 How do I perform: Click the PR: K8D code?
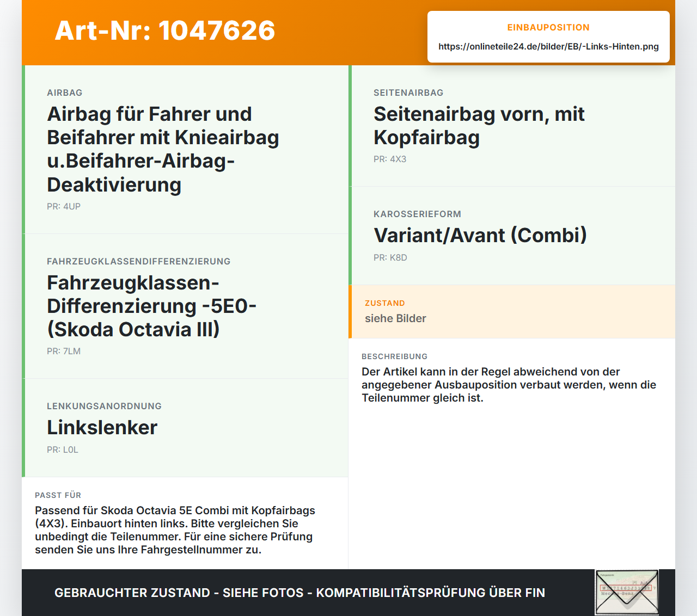point(390,257)
